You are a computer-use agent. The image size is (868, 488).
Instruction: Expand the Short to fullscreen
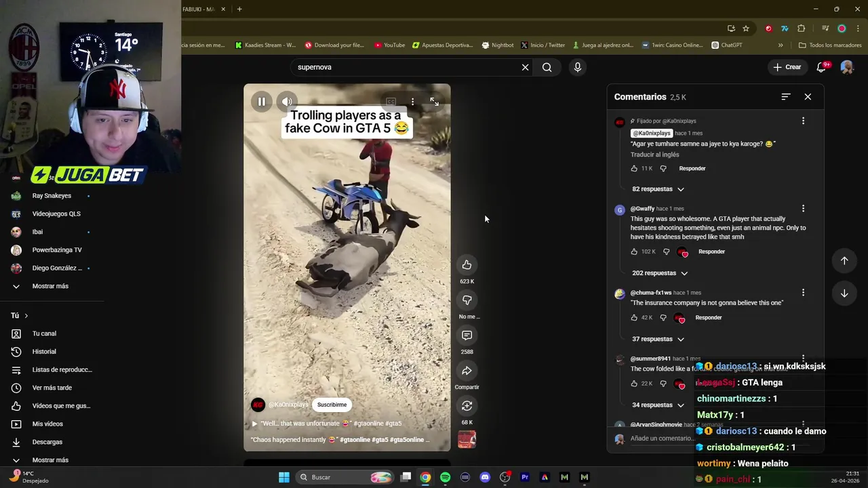[x=434, y=102]
